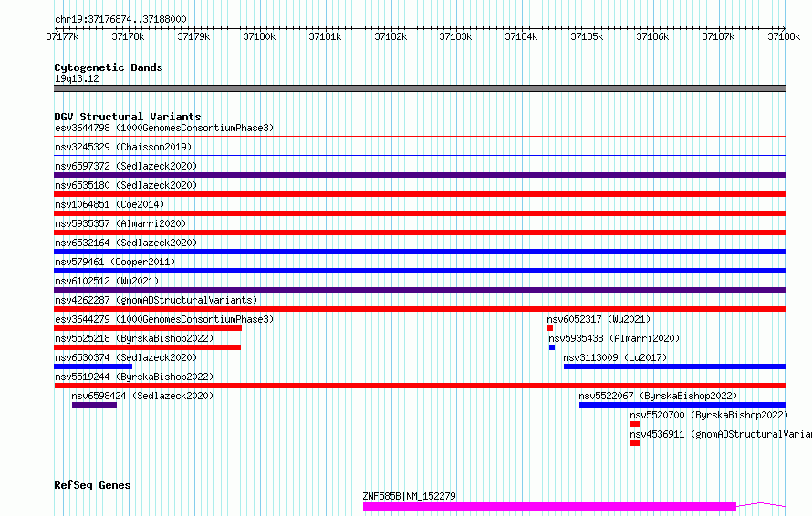Select nsv5522067 (ByrskaBishop2022) label
Image resolution: width=812 pixels, height=516 pixels.
click(x=658, y=396)
